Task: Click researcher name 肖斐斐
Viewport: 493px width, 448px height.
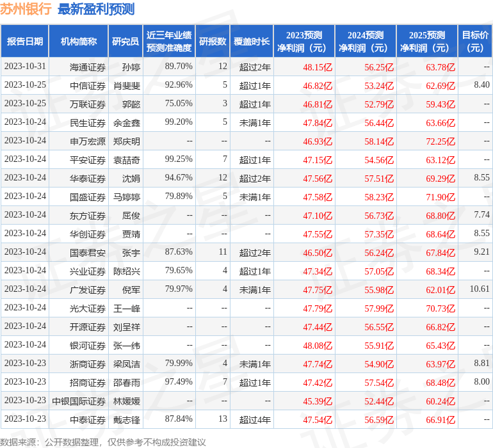Action: click(x=127, y=86)
